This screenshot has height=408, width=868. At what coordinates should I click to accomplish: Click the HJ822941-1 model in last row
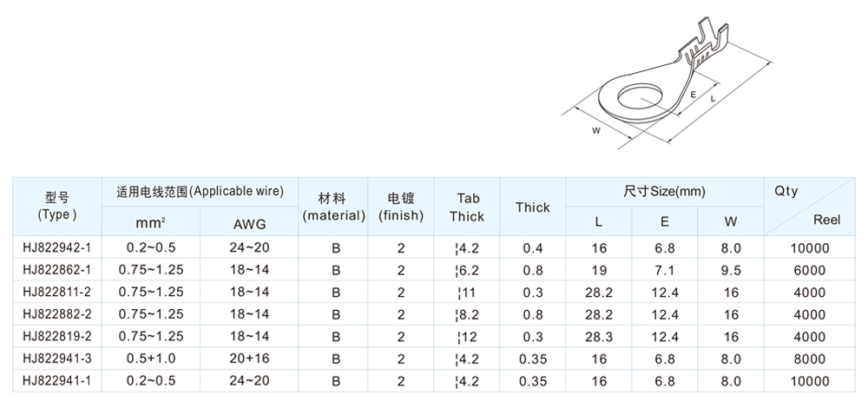tap(59, 381)
